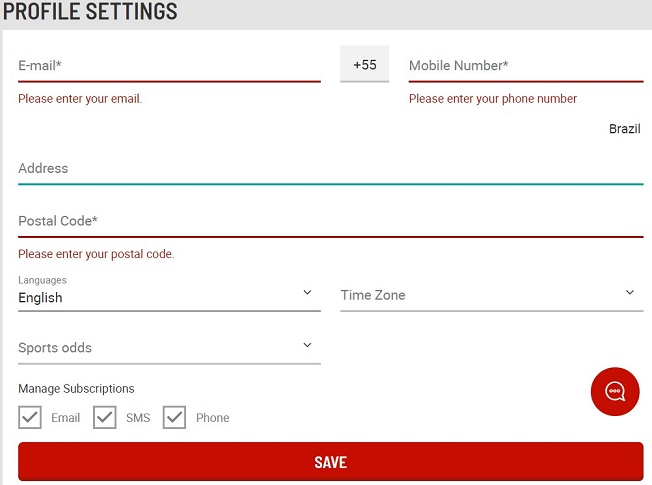Screen dimensions: 652x485
Task: Click the Time Zone chevron arrow
Action: tap(630, 292)
